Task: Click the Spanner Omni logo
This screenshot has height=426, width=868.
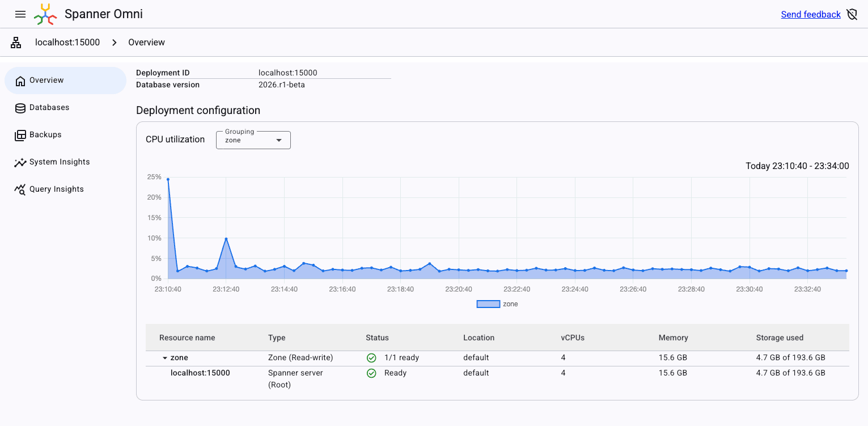Action: pos(45,14)
